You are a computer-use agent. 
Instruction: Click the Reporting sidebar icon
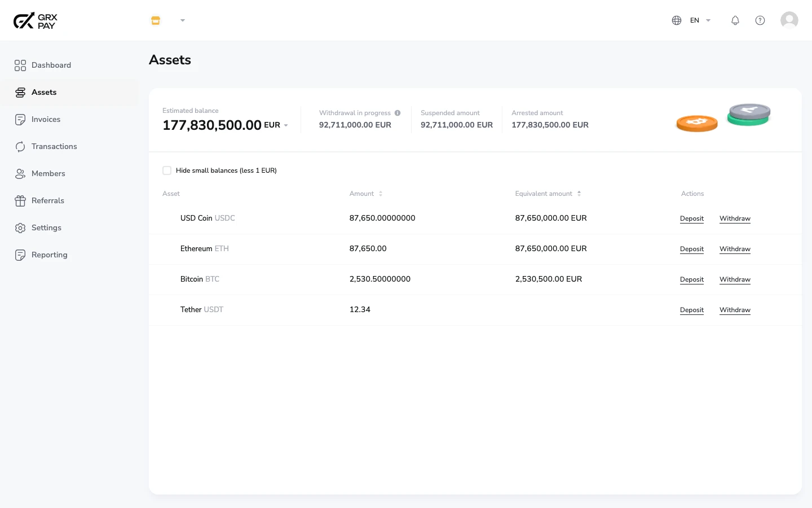20,255
